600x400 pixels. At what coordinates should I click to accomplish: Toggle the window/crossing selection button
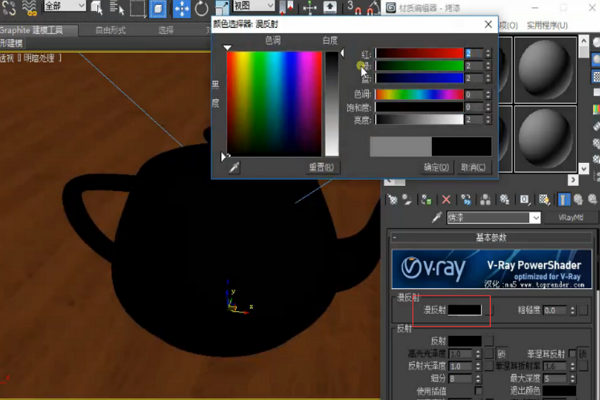(158, 8)
